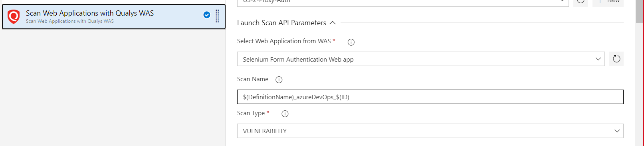This screenshot has height=146, width=644.
Task: Open the Selenium Form Authentication Web app dropdown
Action: 421,59
